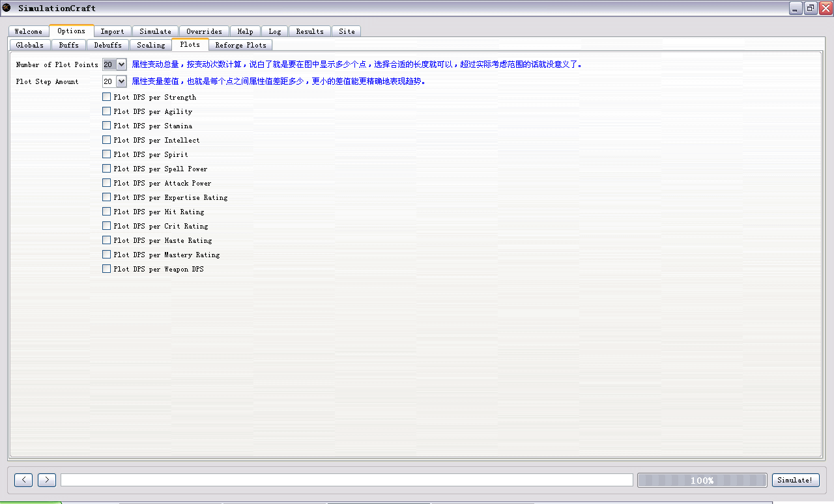Open the Site tab
Viewport: 834px width, 504px height.
click(x=347, y=31)
